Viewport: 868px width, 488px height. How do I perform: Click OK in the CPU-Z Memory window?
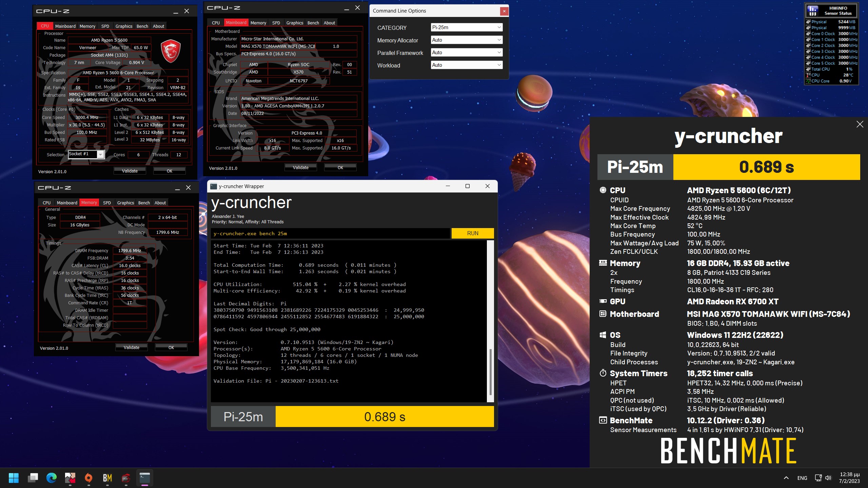point(171,347)
